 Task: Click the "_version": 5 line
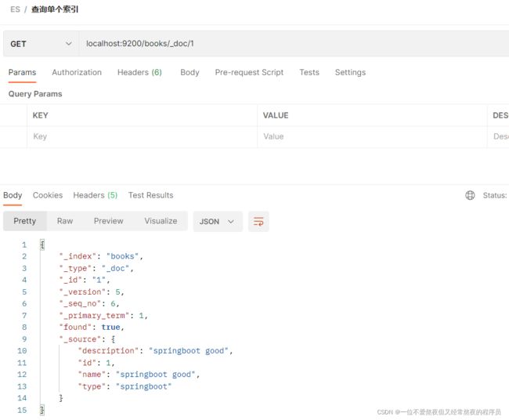92,292
